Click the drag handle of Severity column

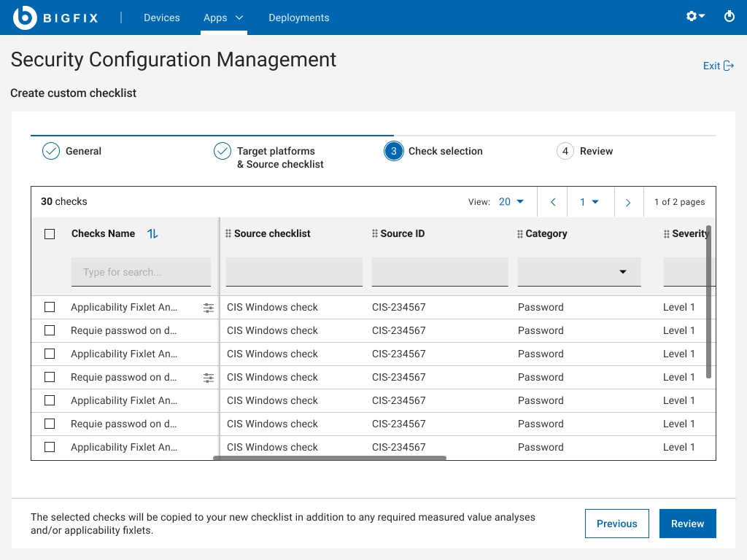(667, 234)
